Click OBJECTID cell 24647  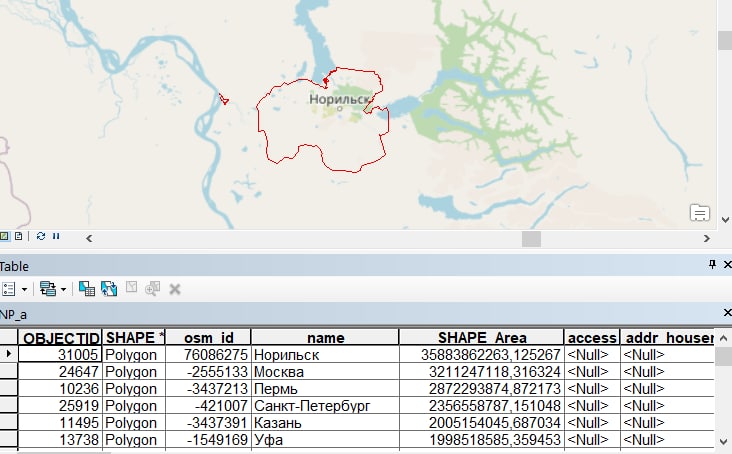point(60,372)
